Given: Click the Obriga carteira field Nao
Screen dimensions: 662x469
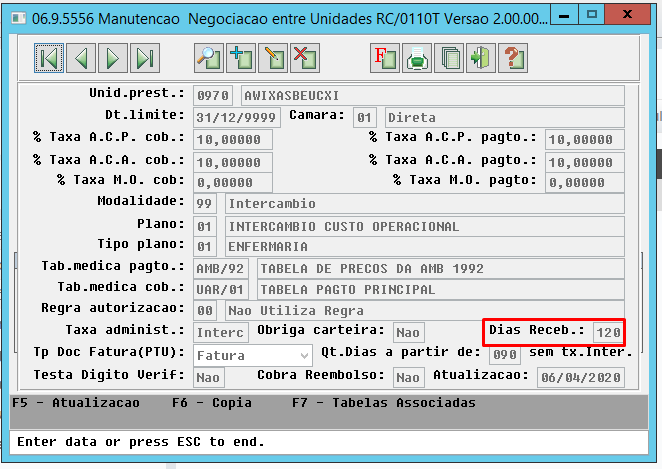Looking at the screenshot, I should point(408,333).
